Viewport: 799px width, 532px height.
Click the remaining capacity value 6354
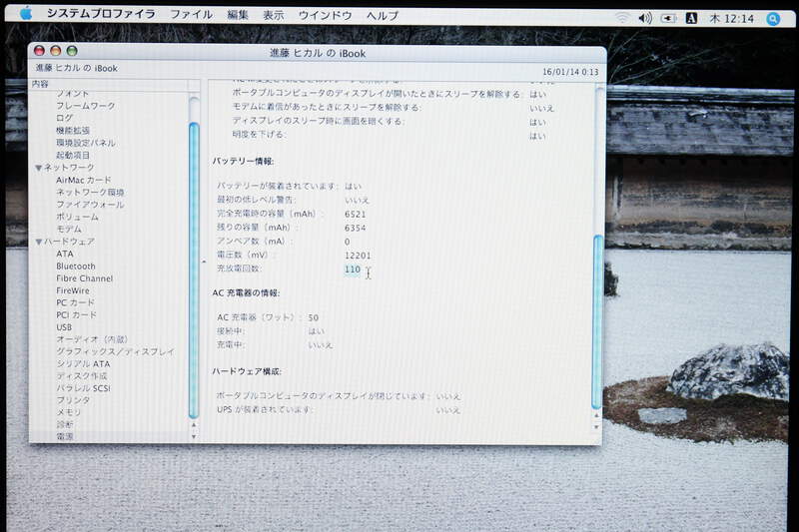coord(356,228)
